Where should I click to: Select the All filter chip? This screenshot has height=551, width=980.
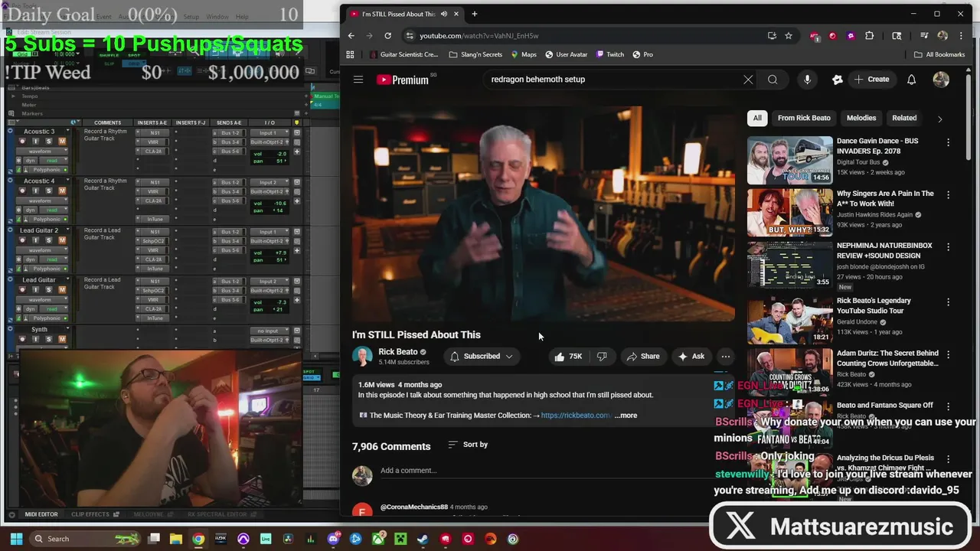point(757,118)
